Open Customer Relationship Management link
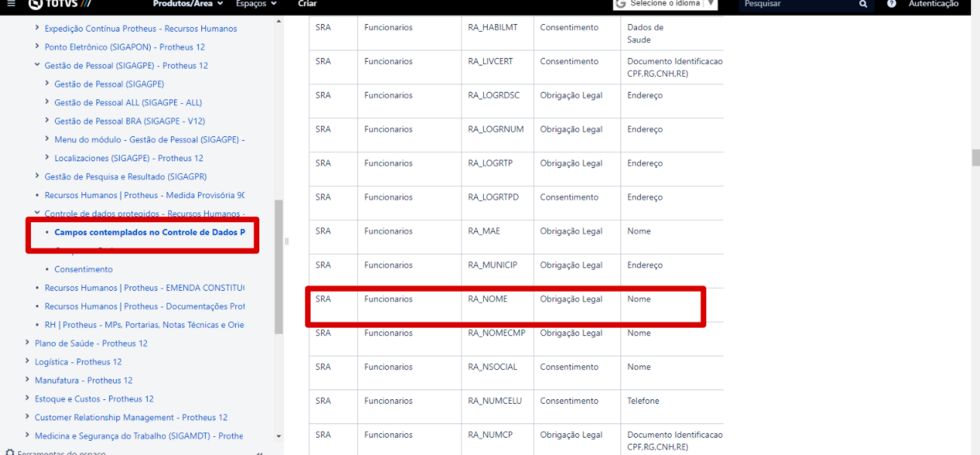Viewport: 980px width, 455px height. (x=131, y=417)
